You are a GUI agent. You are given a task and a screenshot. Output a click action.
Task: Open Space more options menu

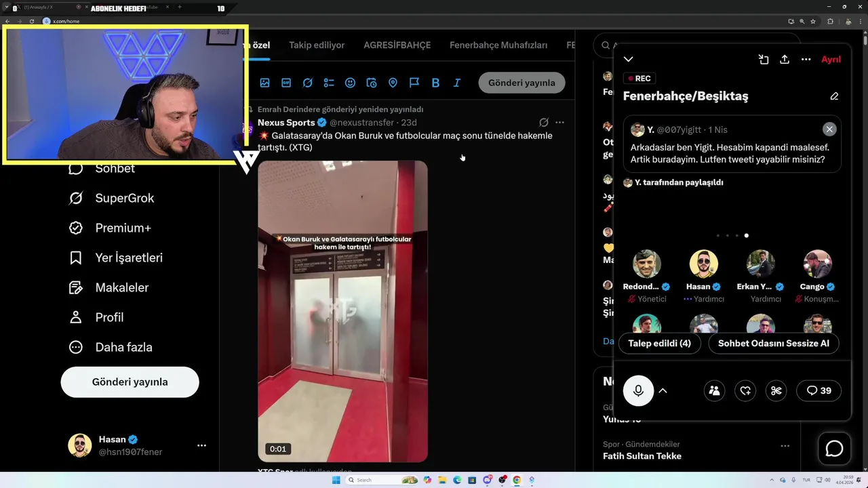pos(806,60)
